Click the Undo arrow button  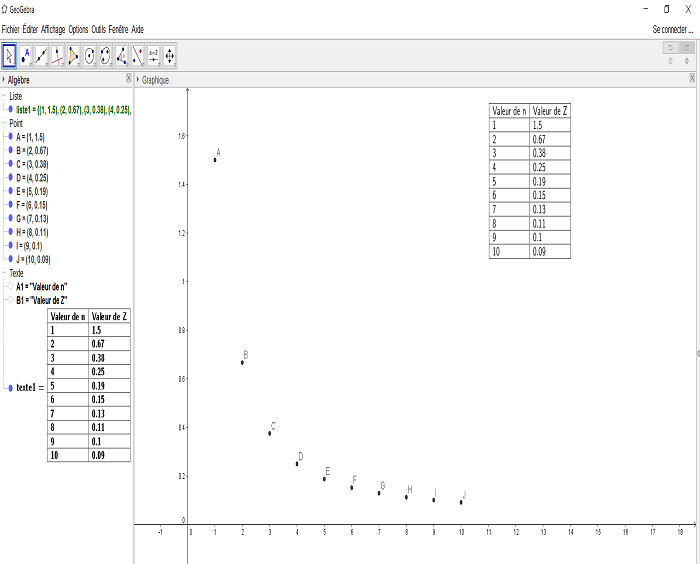(670, 48)
